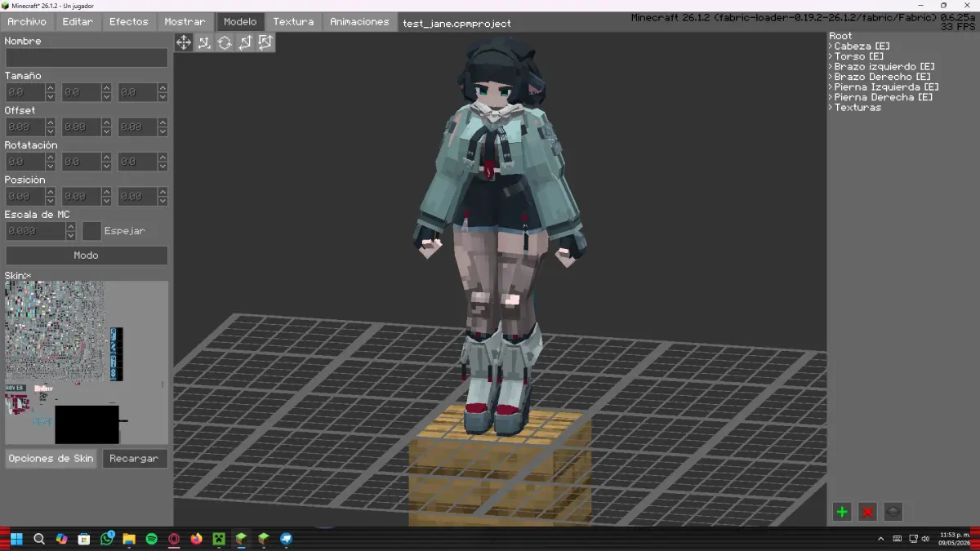This screenshot has width=980, height=551.
Task: Open the volume control in system tray
Action: [x=924, y=539]
